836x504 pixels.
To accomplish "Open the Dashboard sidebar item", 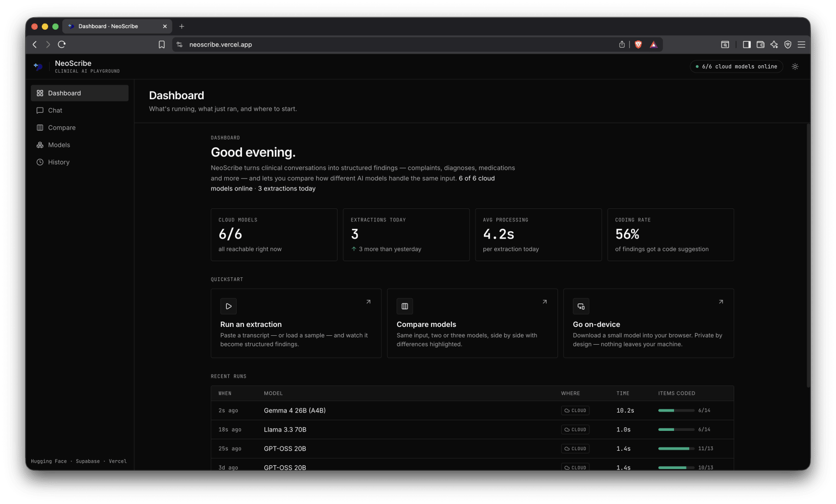I will tap(79, 93).
